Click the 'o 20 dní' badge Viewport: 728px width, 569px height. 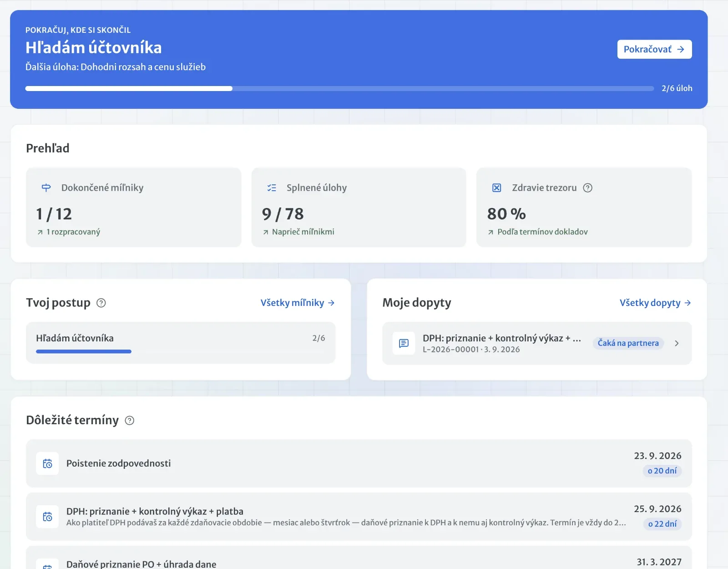[662, 471]
